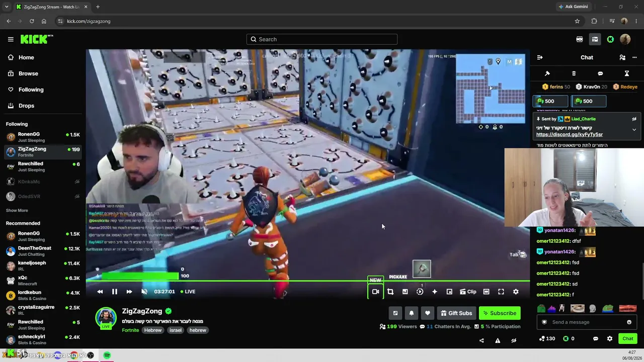The height and width of the screenshot is (362, 644).
Task: Click the crossed-out eye icon below viewer stats
Action: point(514,340)
